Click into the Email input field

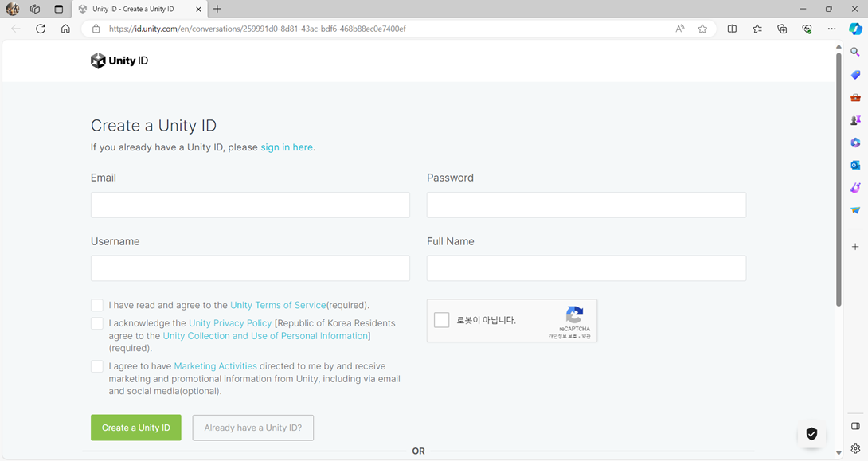pyautogui.click(x=250, y=205)
